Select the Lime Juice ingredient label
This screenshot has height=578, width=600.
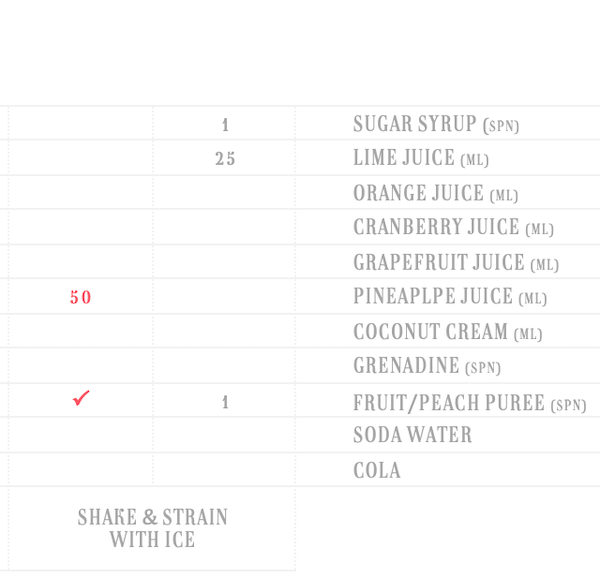pyautogui.click(x=420, y=158)
